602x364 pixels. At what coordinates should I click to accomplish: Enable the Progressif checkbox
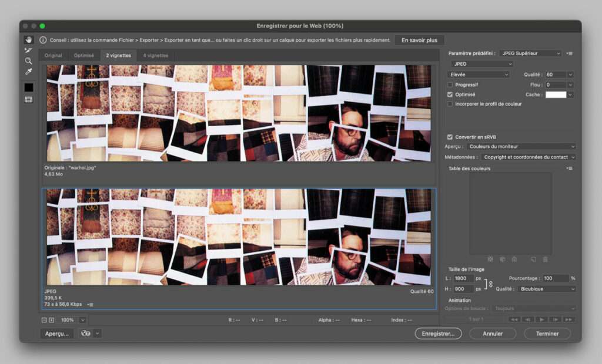click(450, 85)
